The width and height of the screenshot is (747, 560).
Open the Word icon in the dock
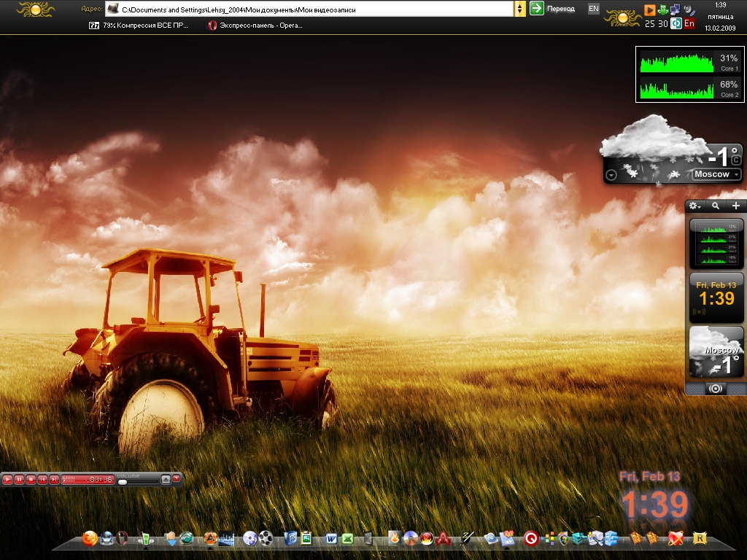pyautogui.click(x=332, y=539)
